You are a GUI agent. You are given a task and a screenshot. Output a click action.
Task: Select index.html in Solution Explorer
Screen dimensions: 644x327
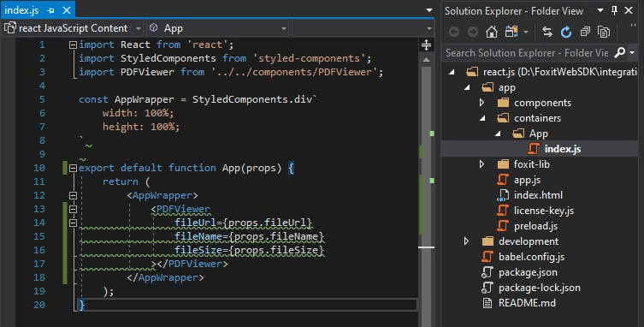538,195
